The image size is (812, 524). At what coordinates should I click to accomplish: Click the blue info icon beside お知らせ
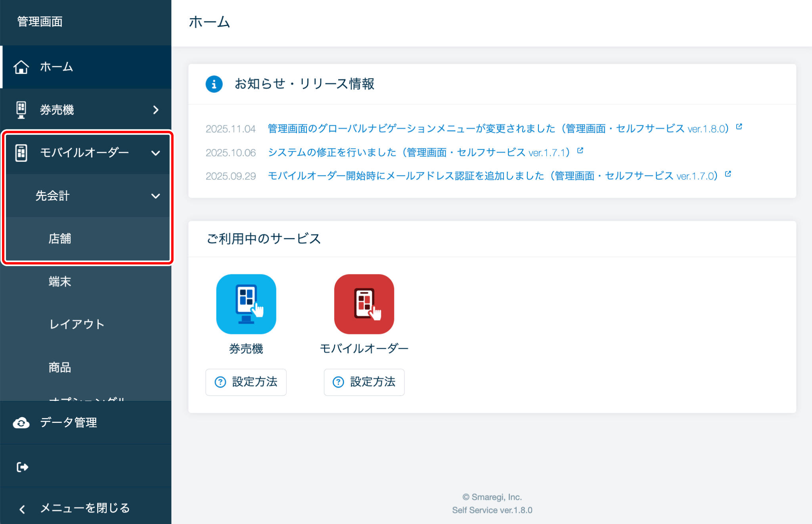tap(214, 84)
